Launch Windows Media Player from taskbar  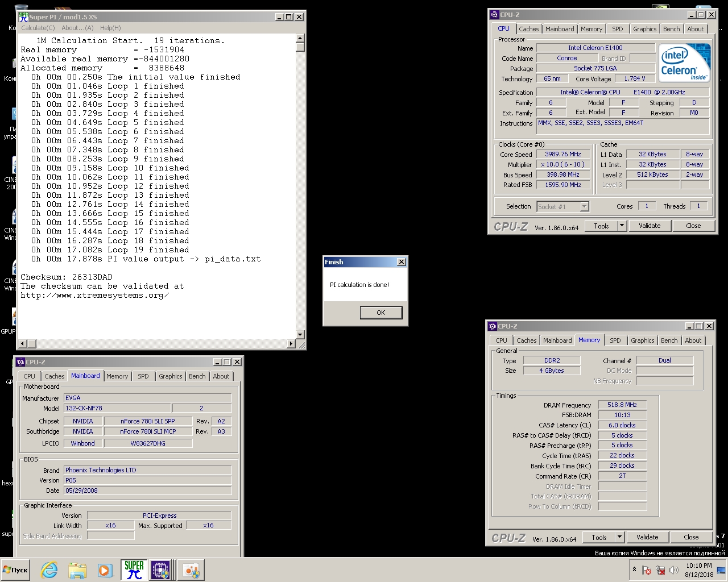[104, 569]
